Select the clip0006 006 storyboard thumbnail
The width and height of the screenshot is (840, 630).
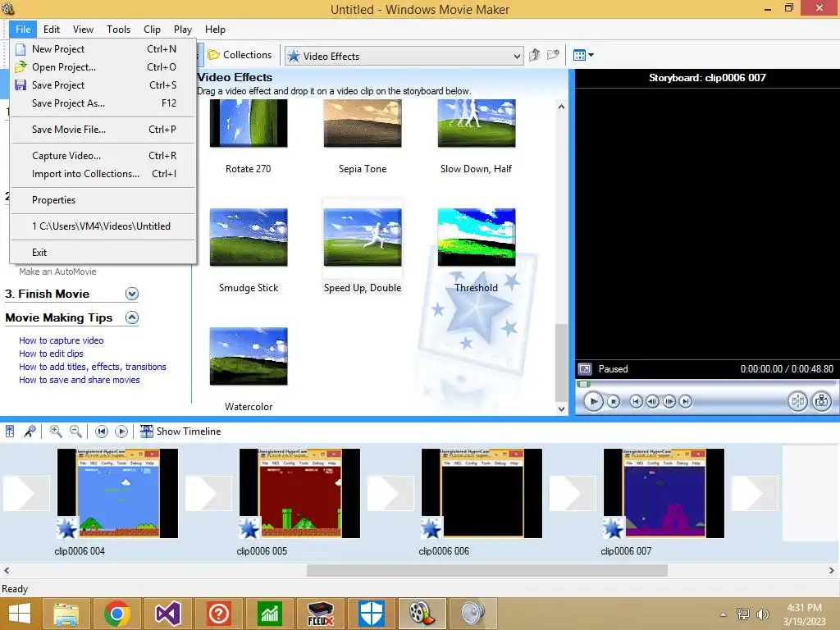tap(482, 493)
